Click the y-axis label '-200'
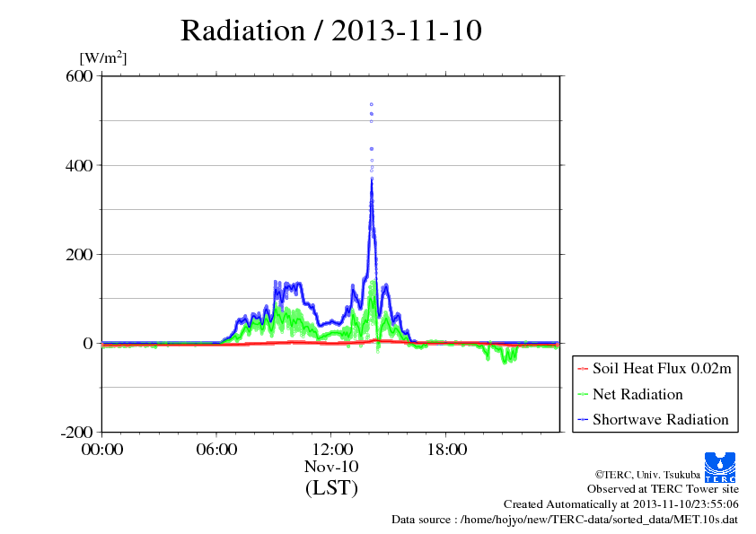The height and width of the screenshot is (534, 756). (x=76, y=433)
